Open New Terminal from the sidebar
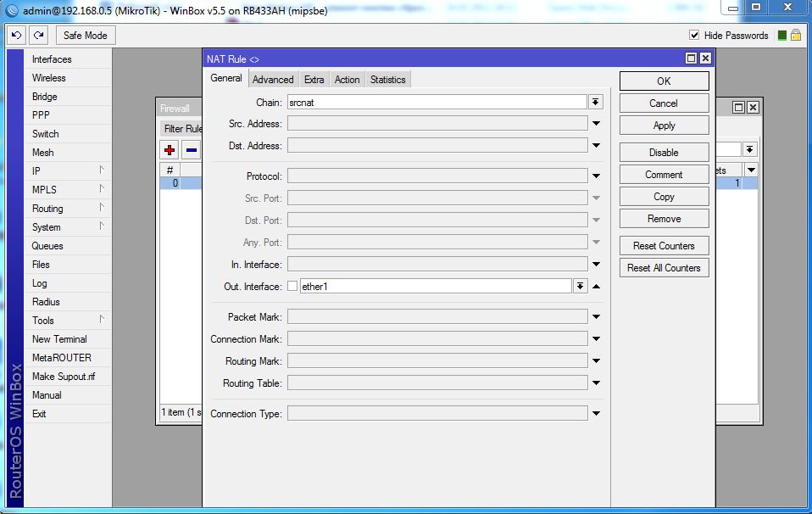Viewport: 812px width, 514px height. [59, 339]
